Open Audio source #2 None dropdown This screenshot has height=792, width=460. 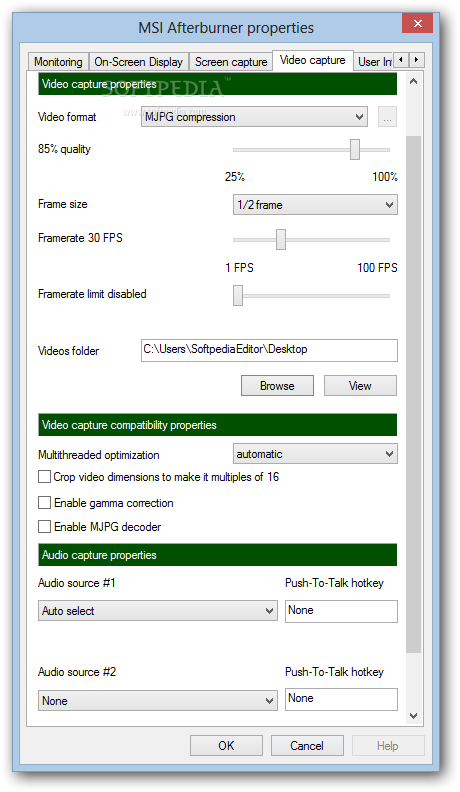point(158,701)
